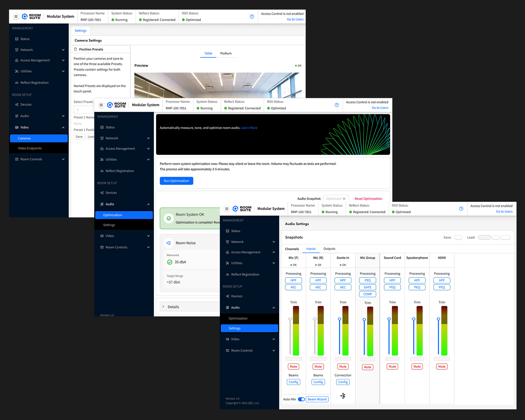Image resolution: width=525 pixels, height=420 pixels.
Task: Switch to the Outputs tab
Action: [x=329, y=249]
